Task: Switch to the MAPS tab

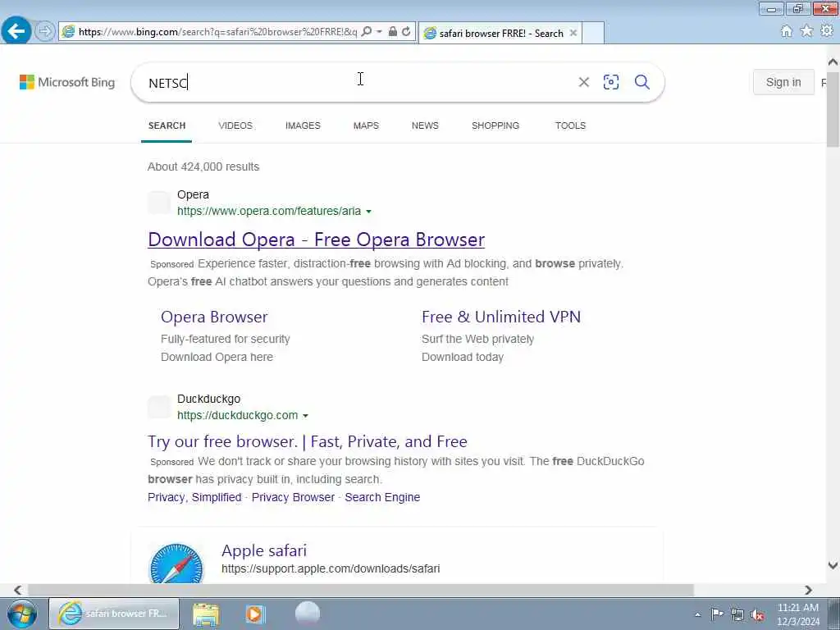Action: point(366,126)
